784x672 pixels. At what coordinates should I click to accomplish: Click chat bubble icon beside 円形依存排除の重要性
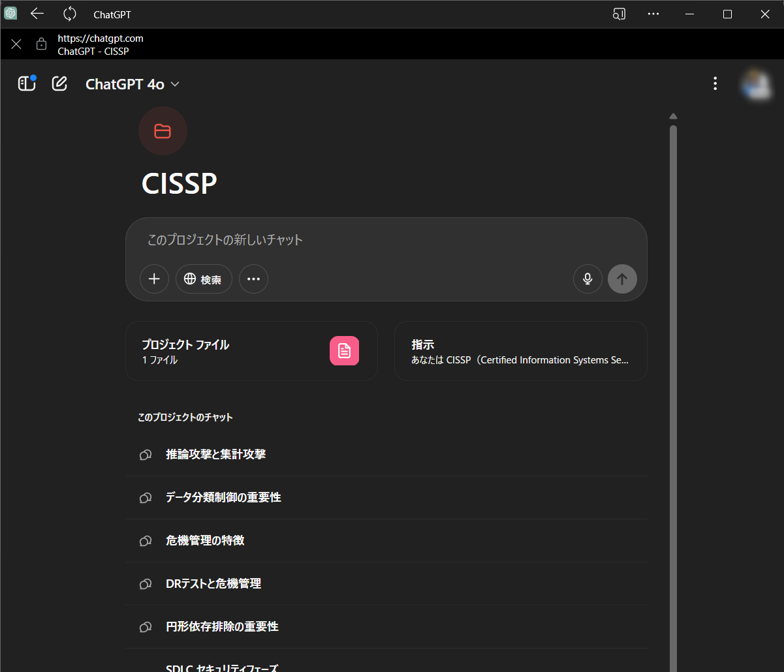tap(146, 627)
